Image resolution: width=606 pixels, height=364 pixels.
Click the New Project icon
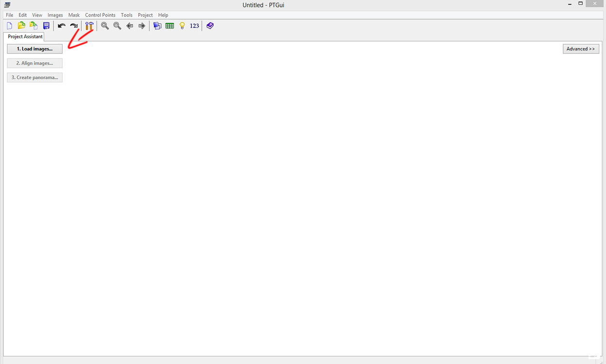click(9, 26)
